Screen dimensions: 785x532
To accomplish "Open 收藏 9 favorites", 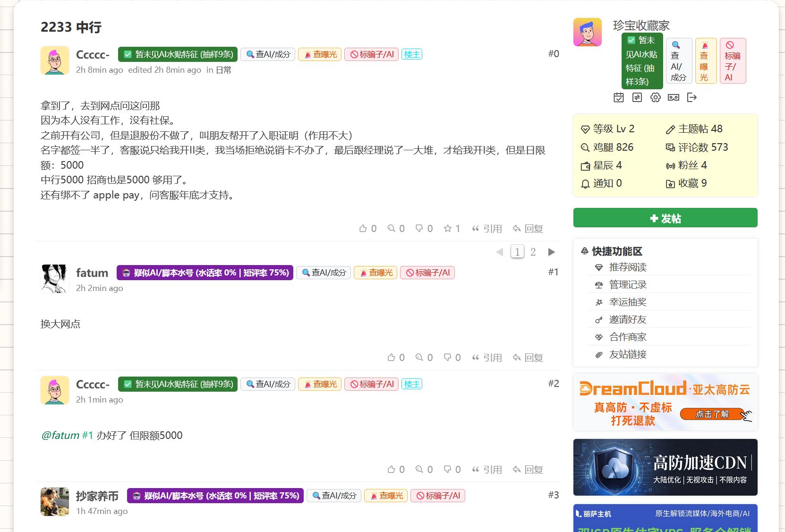I will point(686,183).
